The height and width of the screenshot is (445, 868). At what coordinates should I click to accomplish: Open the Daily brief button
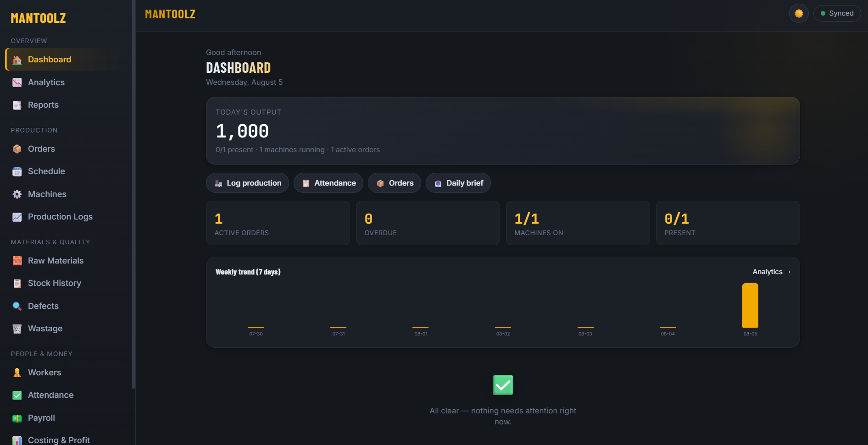pyautogui.click(x=458, y=183)
